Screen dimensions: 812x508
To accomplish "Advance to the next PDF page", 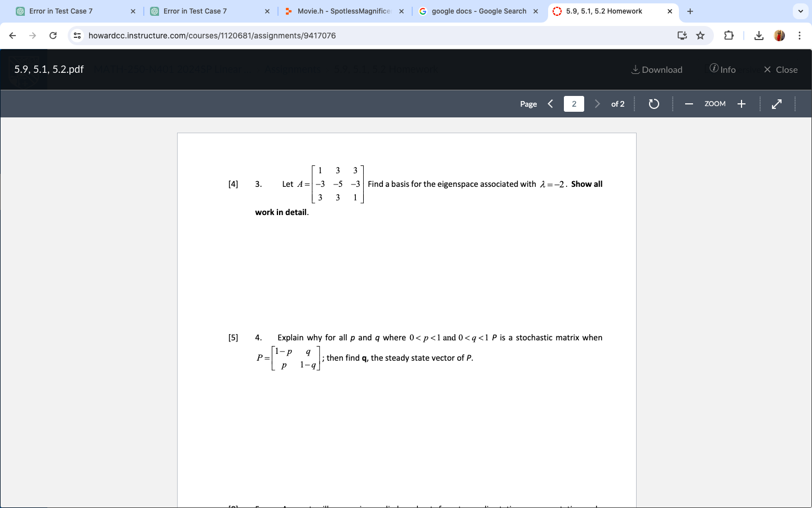I will point(597,104).
